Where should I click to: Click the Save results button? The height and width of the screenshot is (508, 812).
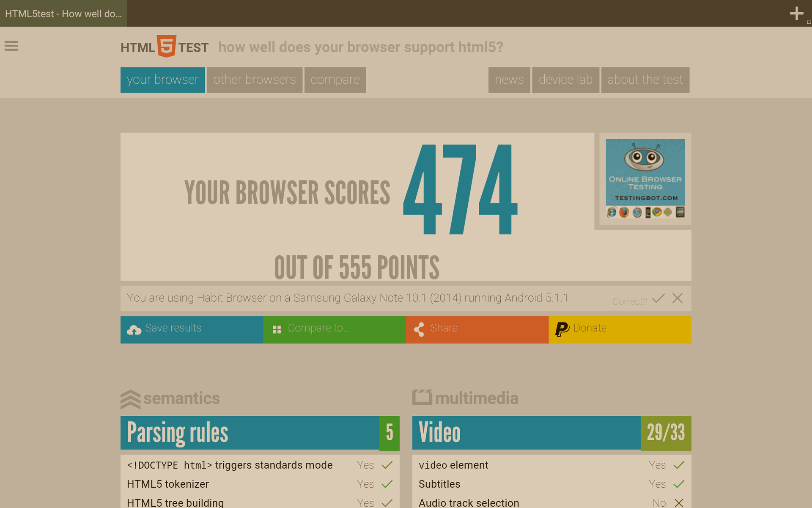click(192, 330)
